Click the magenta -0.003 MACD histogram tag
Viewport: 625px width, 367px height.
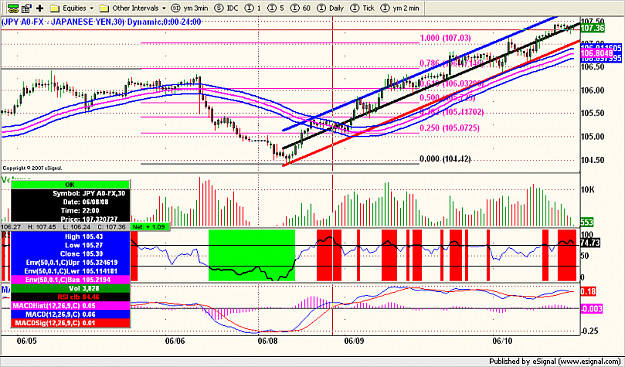pos(592,308)
